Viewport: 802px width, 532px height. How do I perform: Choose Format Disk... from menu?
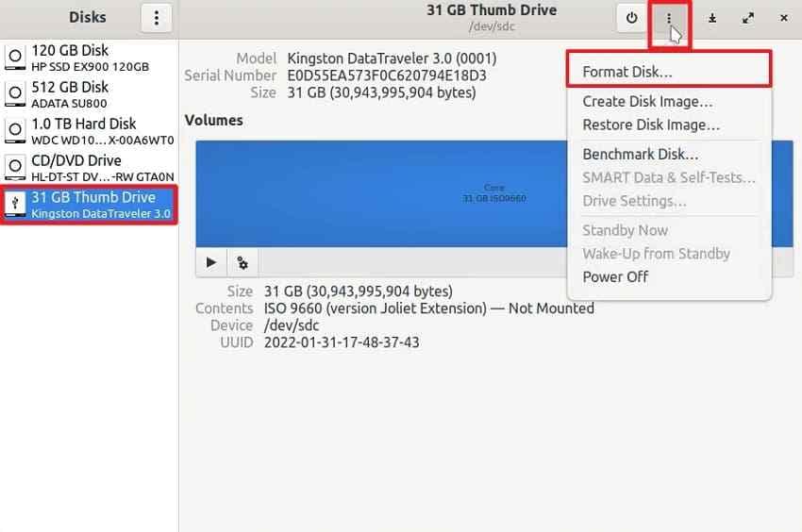coord(669,72)
